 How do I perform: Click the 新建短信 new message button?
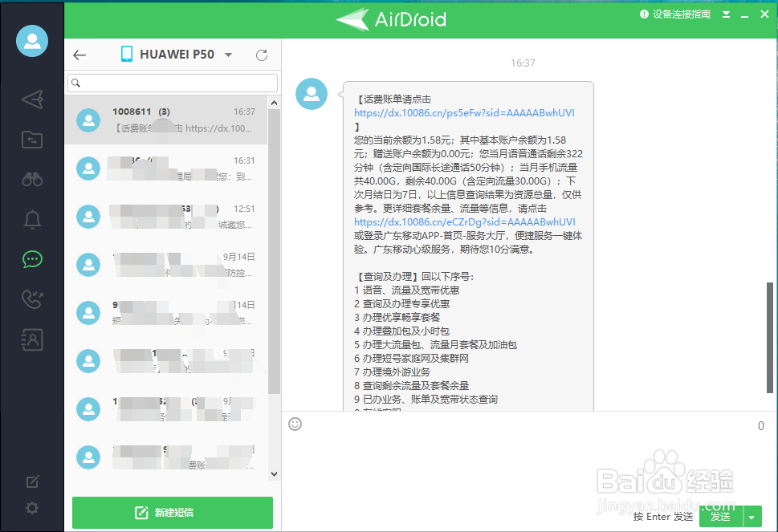pyautogui.click(x=173, y=512)
